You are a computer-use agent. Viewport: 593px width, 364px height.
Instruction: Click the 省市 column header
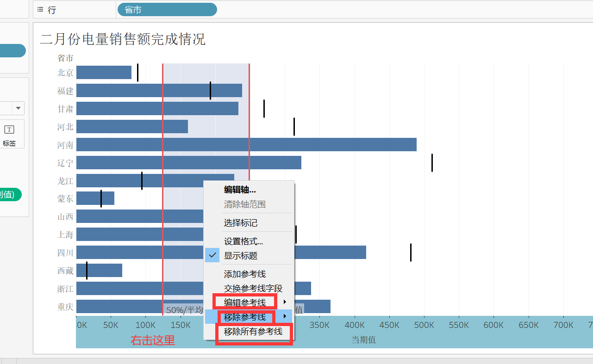pos(65,58)
